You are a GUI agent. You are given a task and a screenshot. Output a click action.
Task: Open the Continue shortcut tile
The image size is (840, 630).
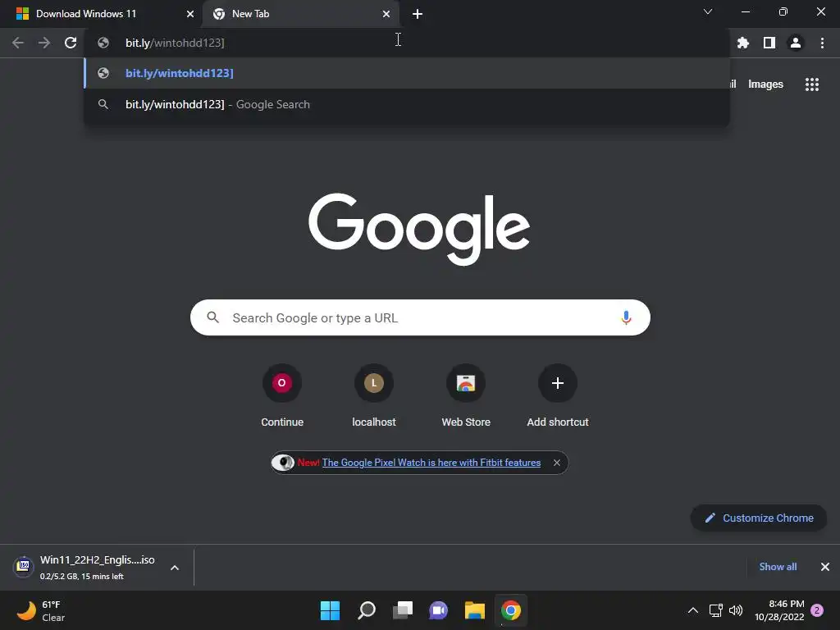pyautogui.click(x=282, y=396)
